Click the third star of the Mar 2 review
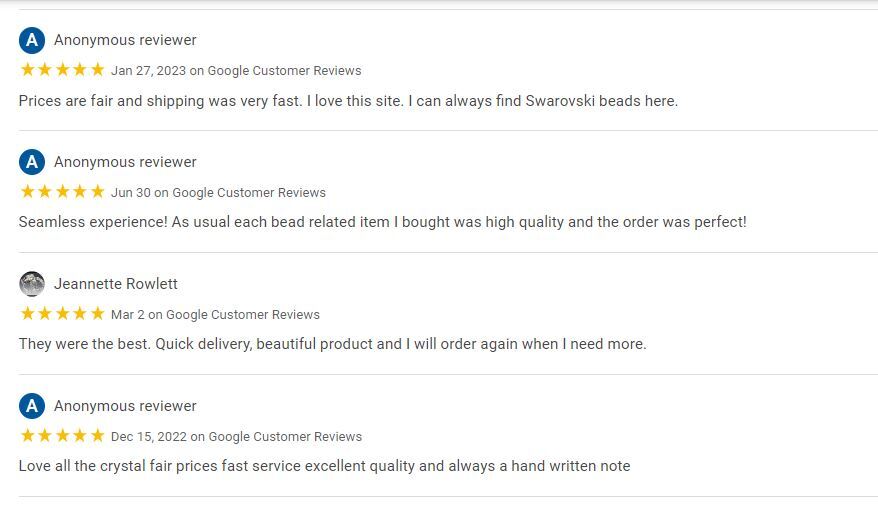The image size is (878, 508). [x=63, y=313]
